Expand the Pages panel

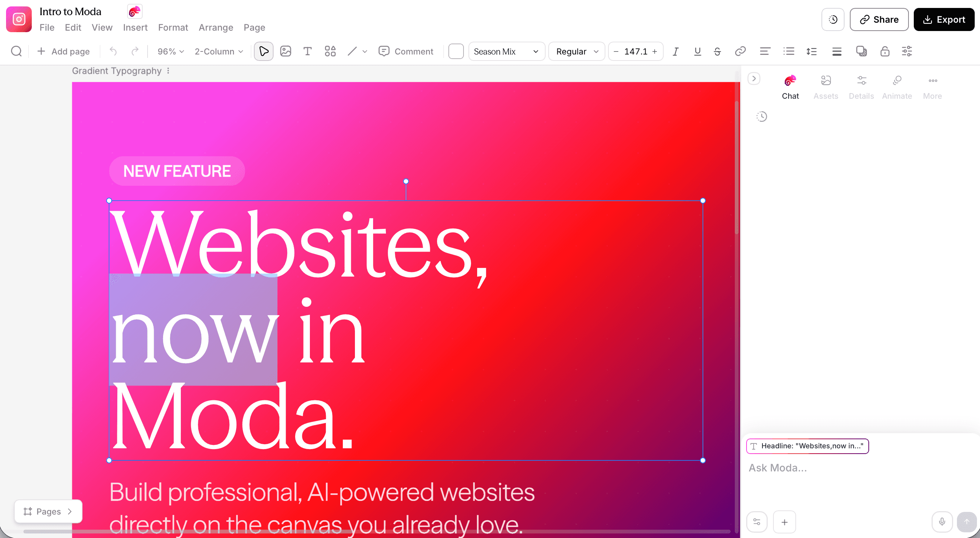pos(48,512)
